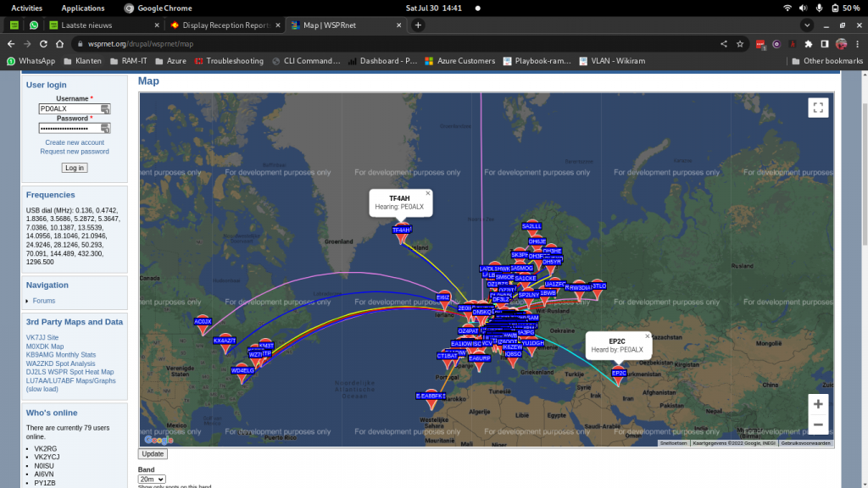Select the EP2C map marker

pos(618,377)
